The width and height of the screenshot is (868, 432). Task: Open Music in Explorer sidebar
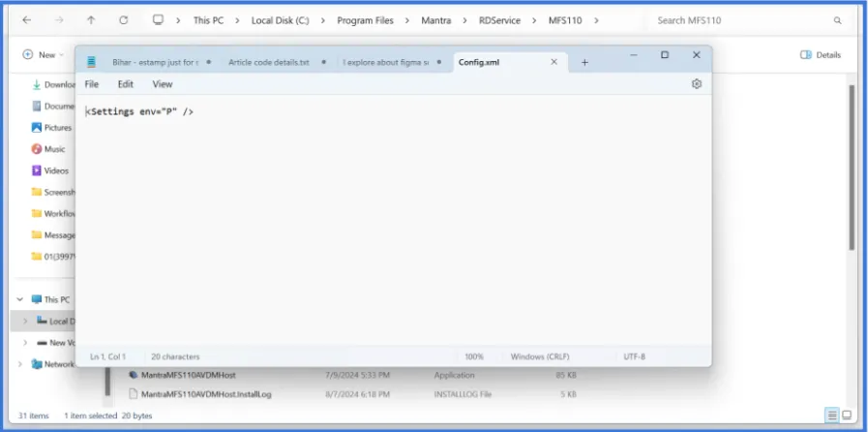click(x=48, y=149)
